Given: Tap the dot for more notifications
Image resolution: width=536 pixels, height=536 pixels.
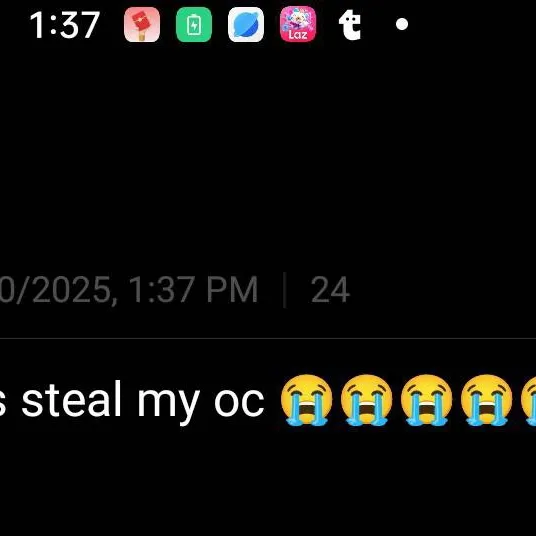Looking at the screenshot, I should 402,24.
